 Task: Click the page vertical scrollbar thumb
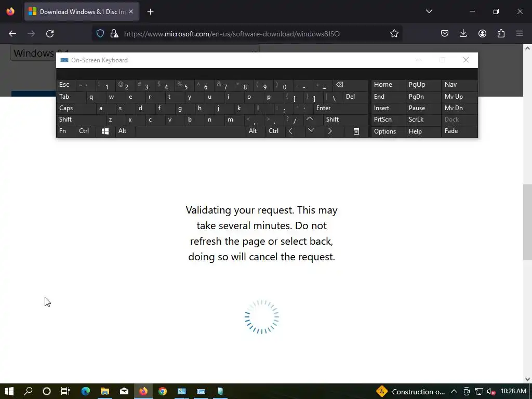coord(527,222)
